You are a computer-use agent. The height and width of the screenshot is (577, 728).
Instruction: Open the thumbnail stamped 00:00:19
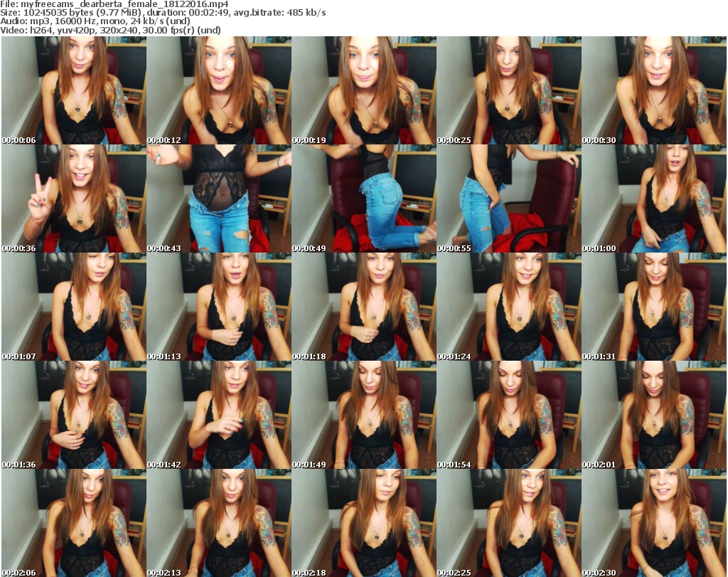click(364, 91)
